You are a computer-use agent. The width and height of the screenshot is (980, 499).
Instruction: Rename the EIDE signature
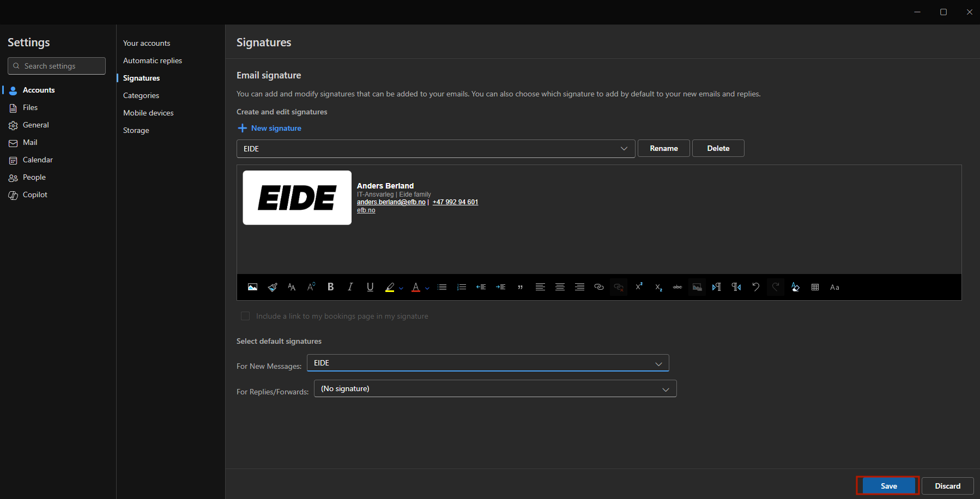(x=664, y=148)
